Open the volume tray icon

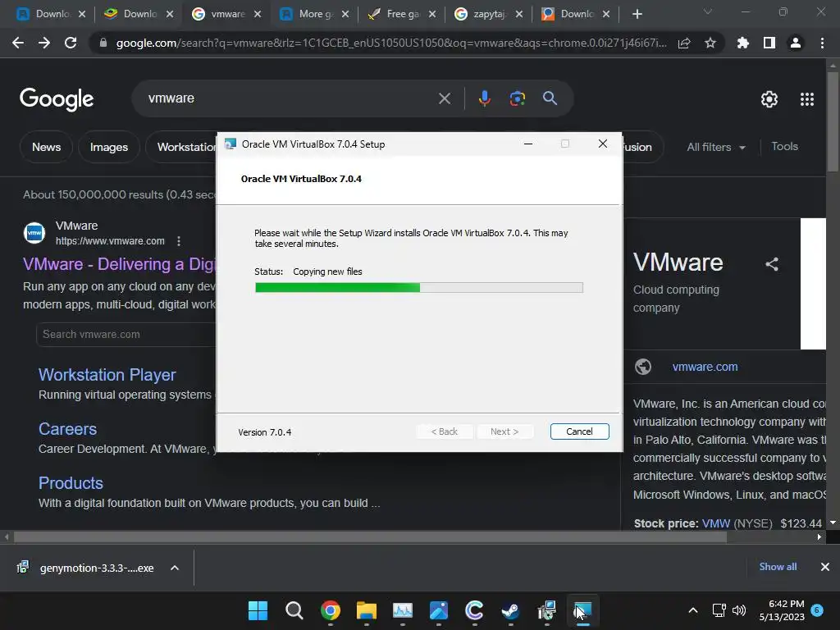[739, 610]
